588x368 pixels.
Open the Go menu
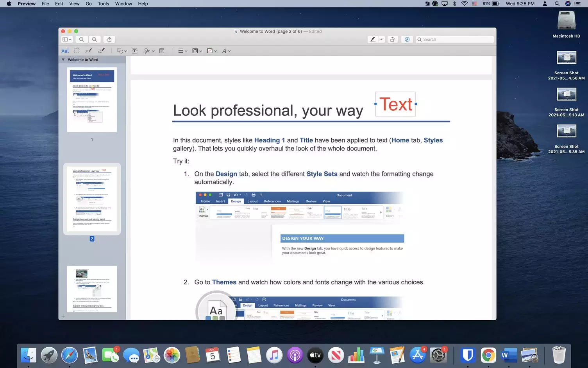tap(89, 4)
